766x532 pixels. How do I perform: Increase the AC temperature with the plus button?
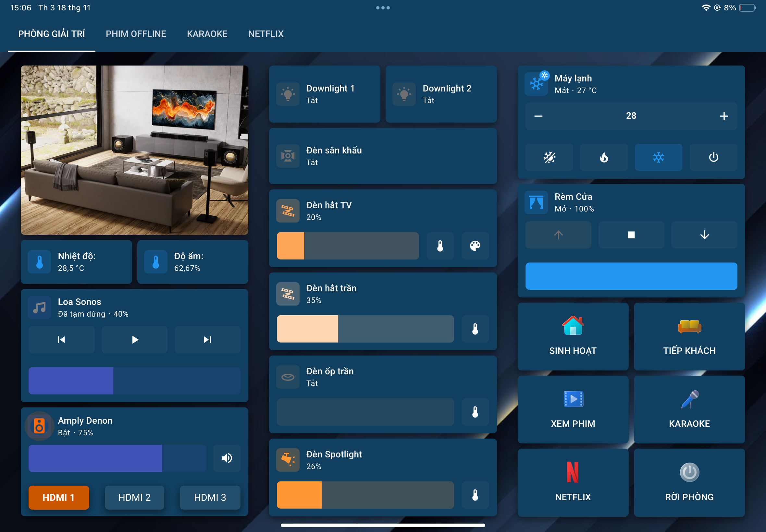(x=724, y=116)
